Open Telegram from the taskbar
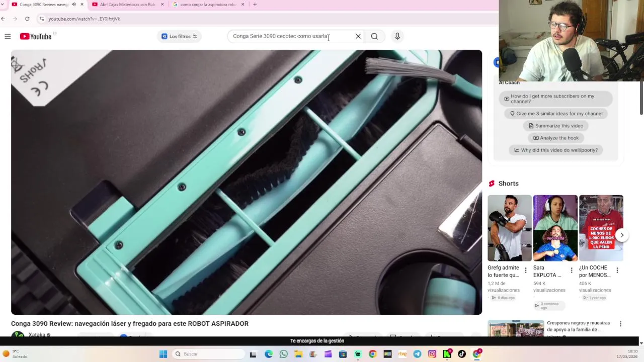Viewport: 644px width, 362px height. [417, 354]
